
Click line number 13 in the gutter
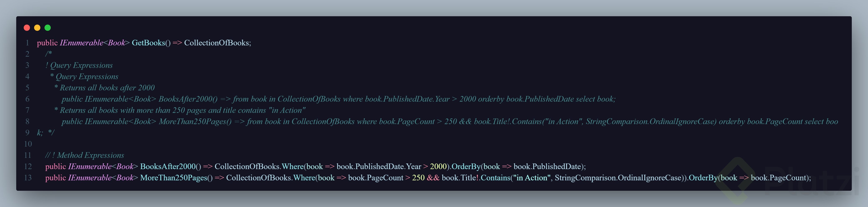coord(28,178)
